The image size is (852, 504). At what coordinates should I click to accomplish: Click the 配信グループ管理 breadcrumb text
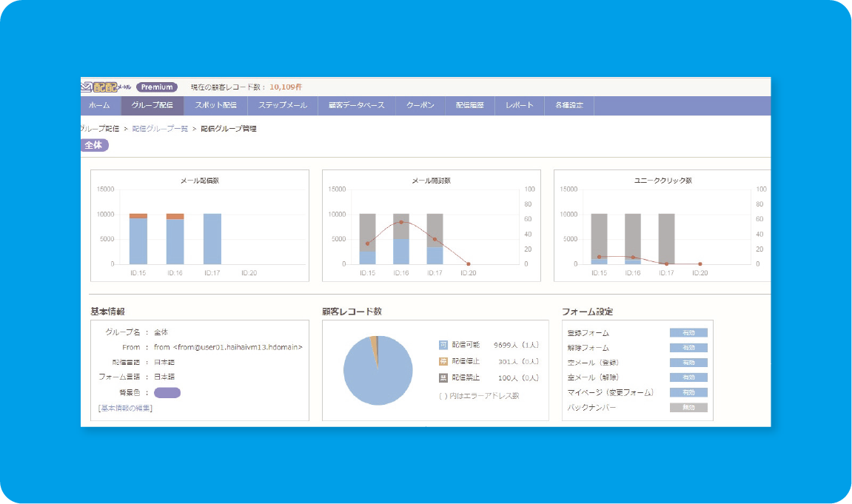(229, 129)
